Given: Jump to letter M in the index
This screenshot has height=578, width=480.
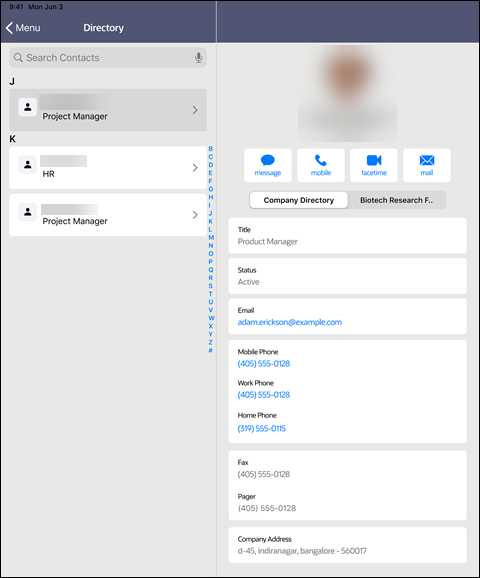Looking at the screenshot, I should 211,237.
